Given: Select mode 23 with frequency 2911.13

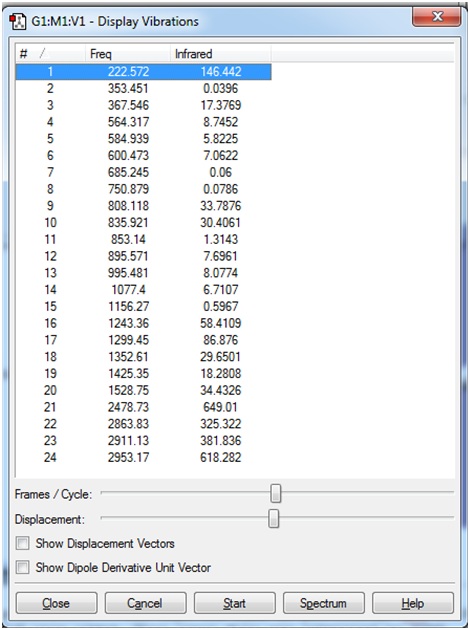Looking at the screenshot, I should pyautogui.click(x=144, y=441).
